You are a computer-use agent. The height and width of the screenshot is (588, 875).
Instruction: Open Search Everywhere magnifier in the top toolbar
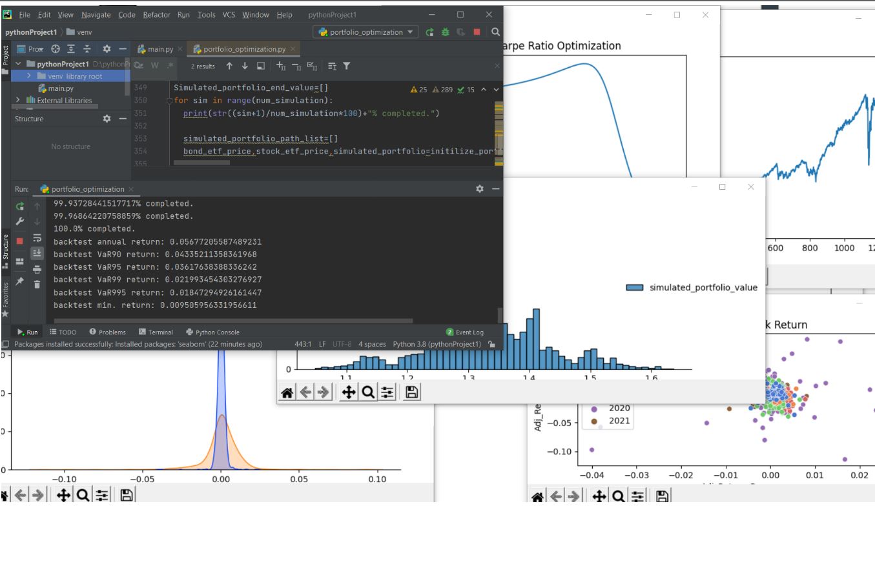click(495, 32)
